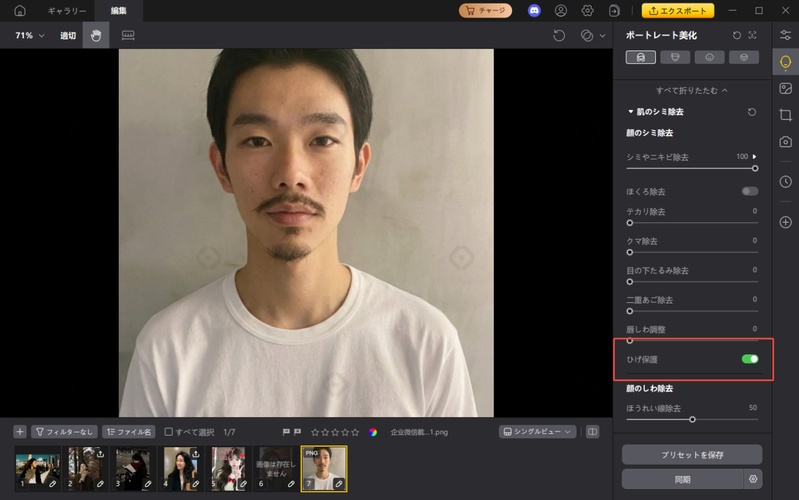This screenshot has height=500, width=799.
Task: Collapse the 肌のシミ除去 section
Action: point(631,113)
